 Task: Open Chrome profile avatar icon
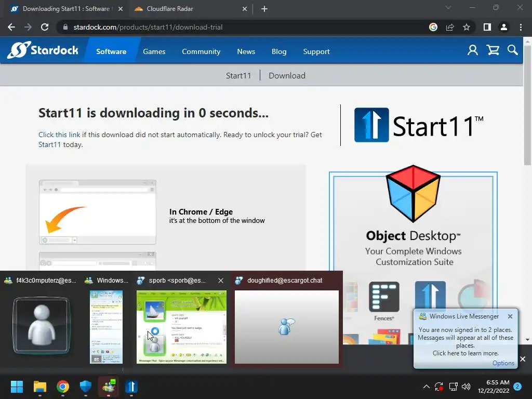click(x=504, y=27)
